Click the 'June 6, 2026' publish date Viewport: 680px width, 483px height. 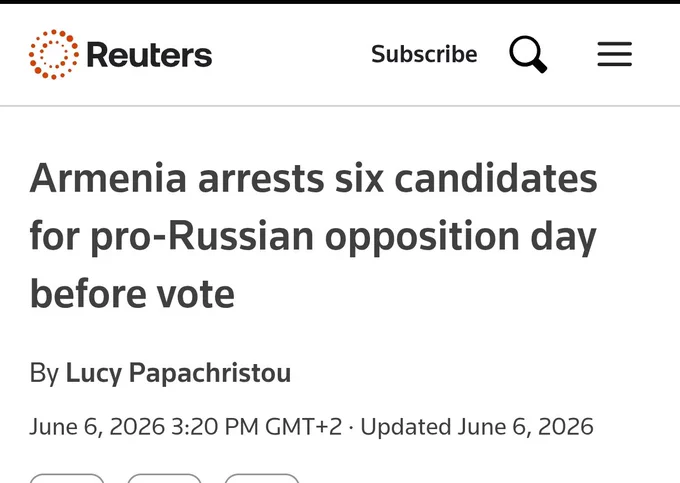pyautogui.click(x=97, y=427)
